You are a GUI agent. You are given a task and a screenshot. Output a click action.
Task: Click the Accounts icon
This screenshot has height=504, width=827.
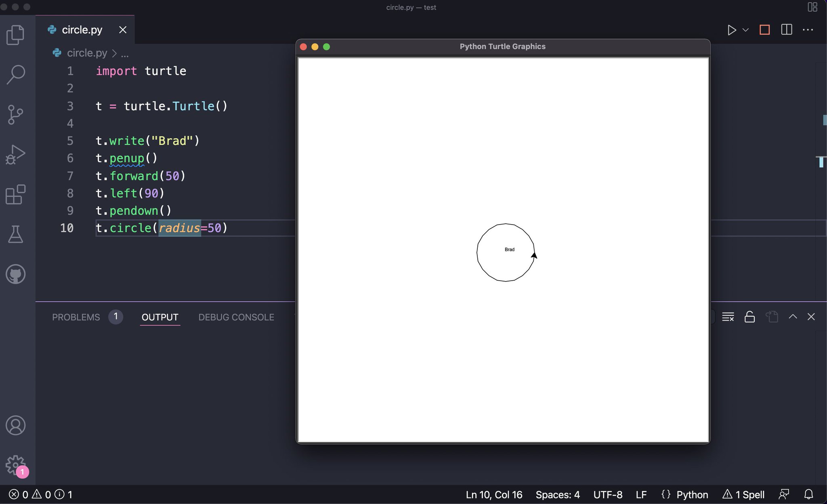(16, 425)
